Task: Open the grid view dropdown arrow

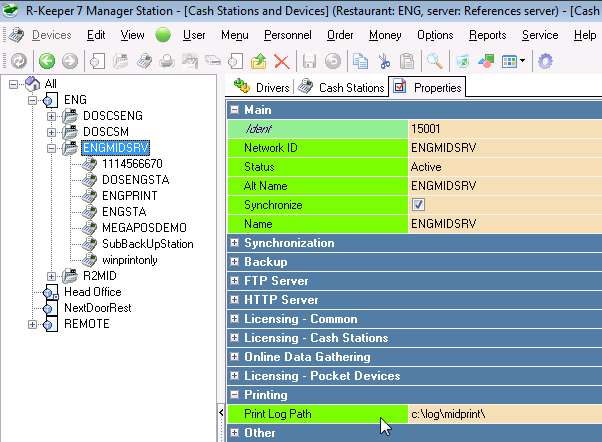Action: (x=523, y=61)
